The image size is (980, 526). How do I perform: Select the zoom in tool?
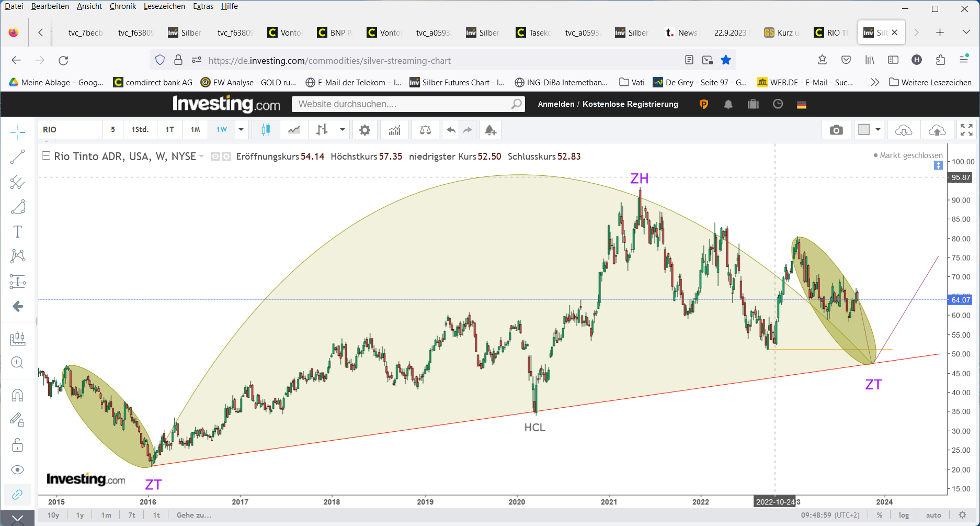pyautogui.click(x=17, y=363)
